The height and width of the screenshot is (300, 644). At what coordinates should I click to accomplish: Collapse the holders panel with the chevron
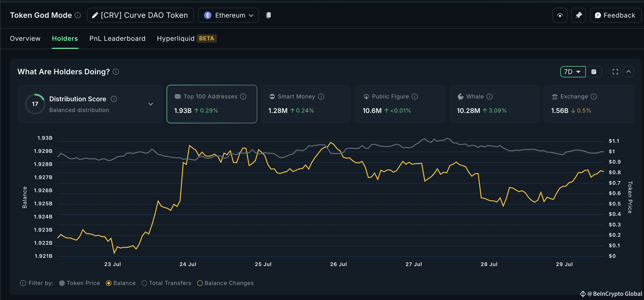(x=628, y=72)
